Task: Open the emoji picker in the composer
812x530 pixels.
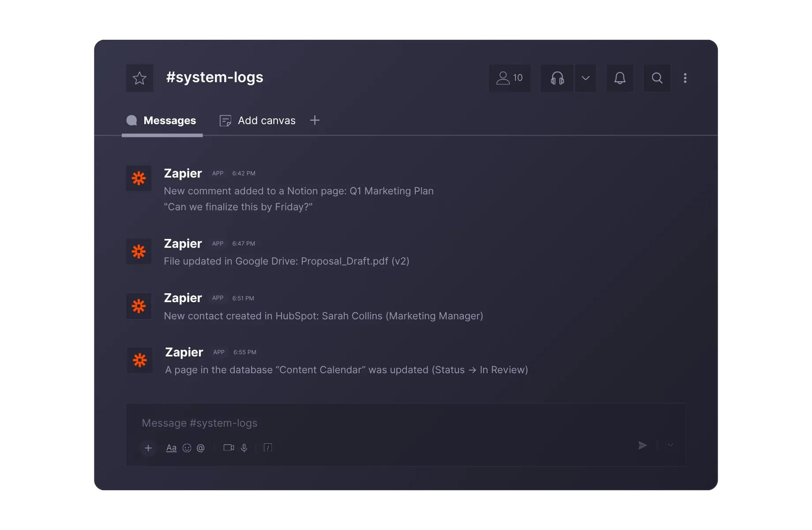Action: (x=187, y=448)
